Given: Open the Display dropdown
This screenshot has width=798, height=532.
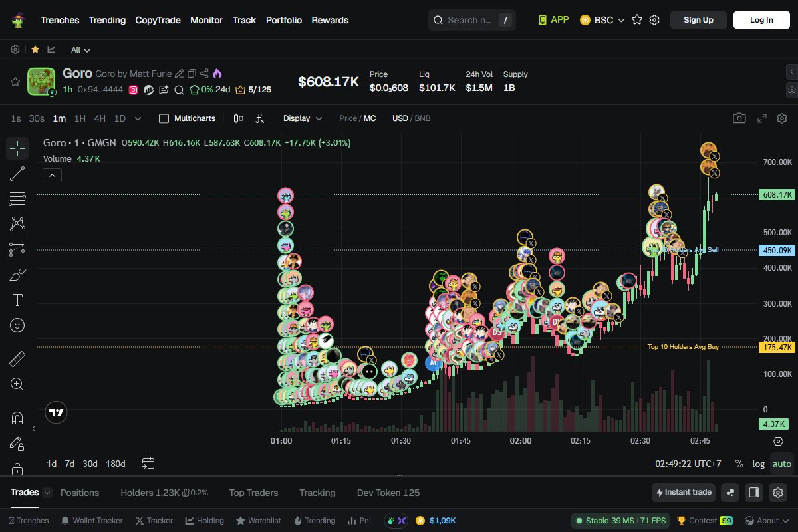Looking at the screenshot, I should 303,118.
